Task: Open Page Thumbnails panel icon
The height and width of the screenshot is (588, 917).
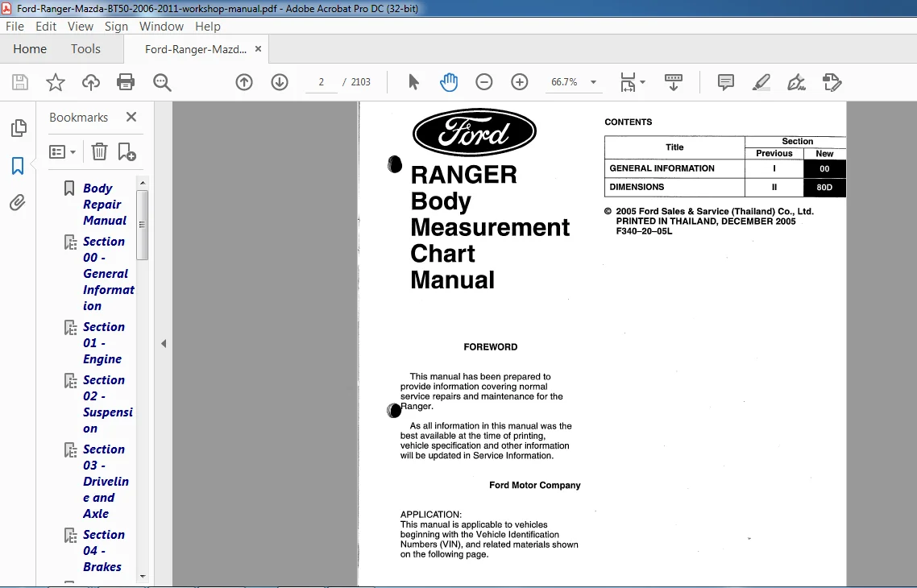Action: click(x=18, y=128)
